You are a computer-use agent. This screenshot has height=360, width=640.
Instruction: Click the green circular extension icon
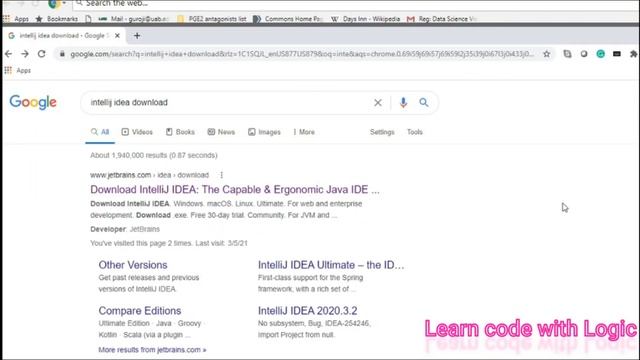(600, 54)
